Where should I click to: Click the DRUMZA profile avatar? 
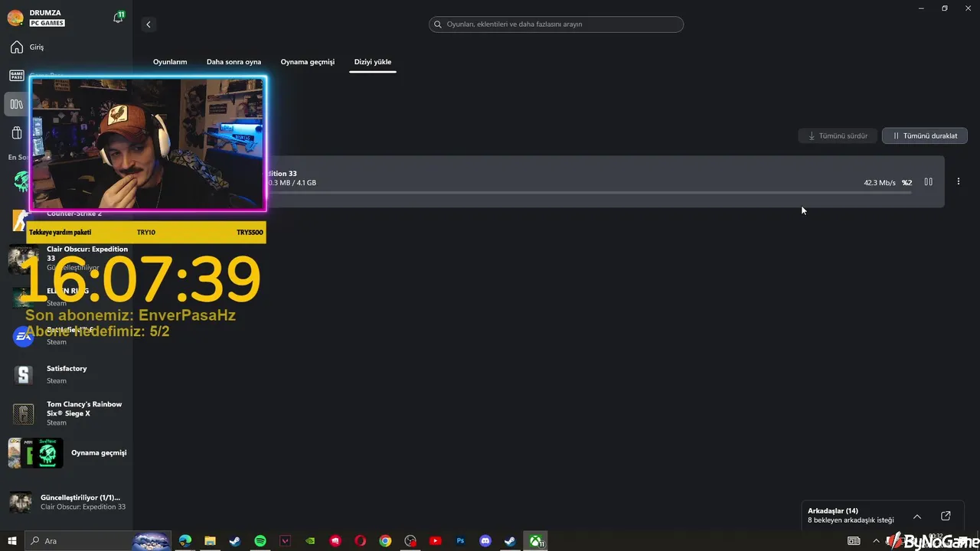click(x=15, y=18)
